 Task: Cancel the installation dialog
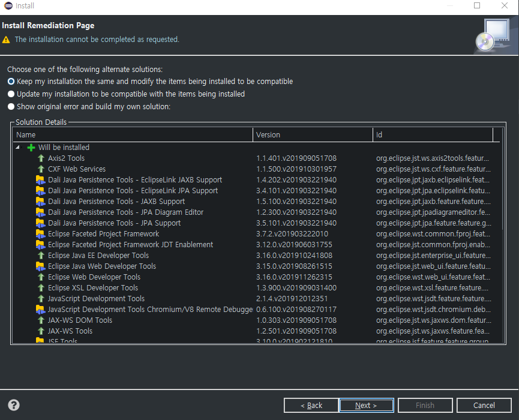click(484, 406)
